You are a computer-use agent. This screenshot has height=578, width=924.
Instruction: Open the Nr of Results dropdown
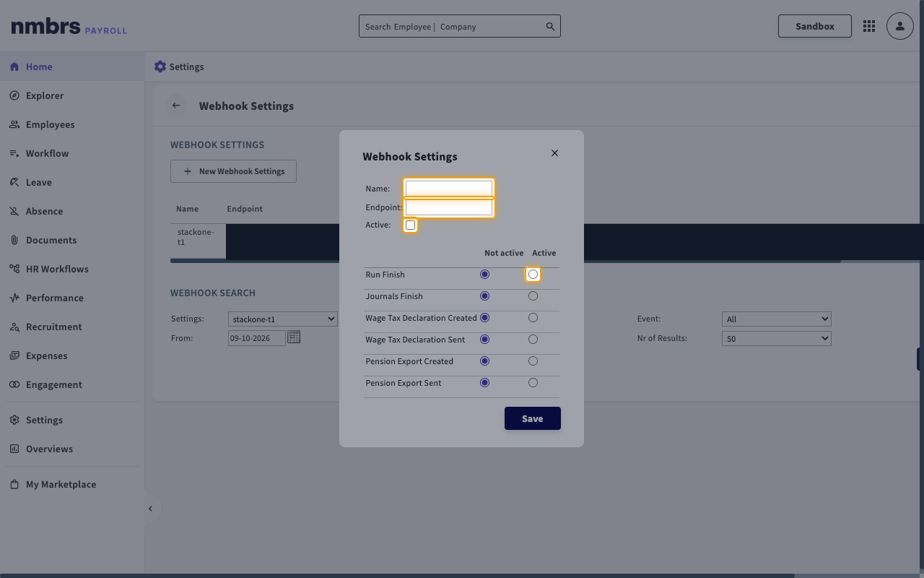(777, 338)
